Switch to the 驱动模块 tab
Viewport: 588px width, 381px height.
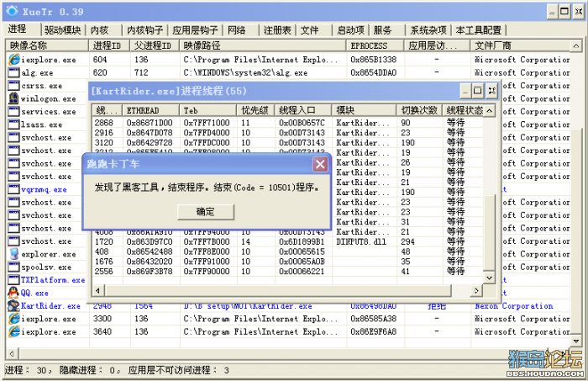click(x=63, y=30)
